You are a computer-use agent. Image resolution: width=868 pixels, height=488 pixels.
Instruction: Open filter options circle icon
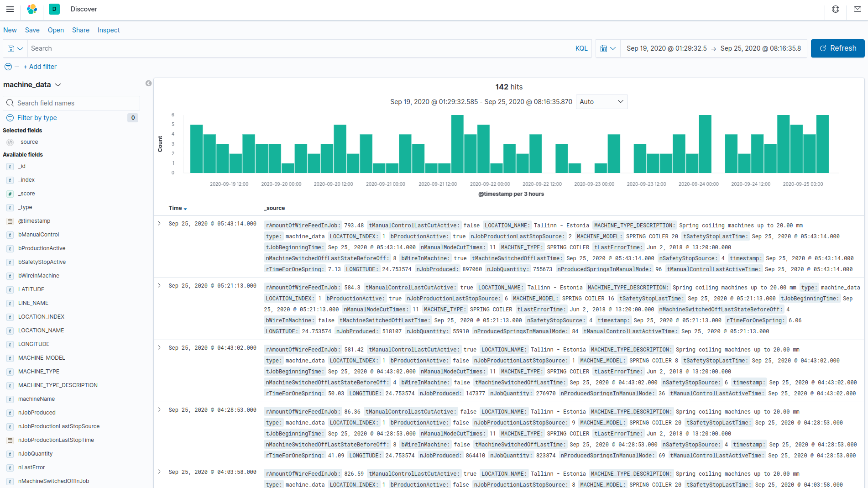point(8,67)
